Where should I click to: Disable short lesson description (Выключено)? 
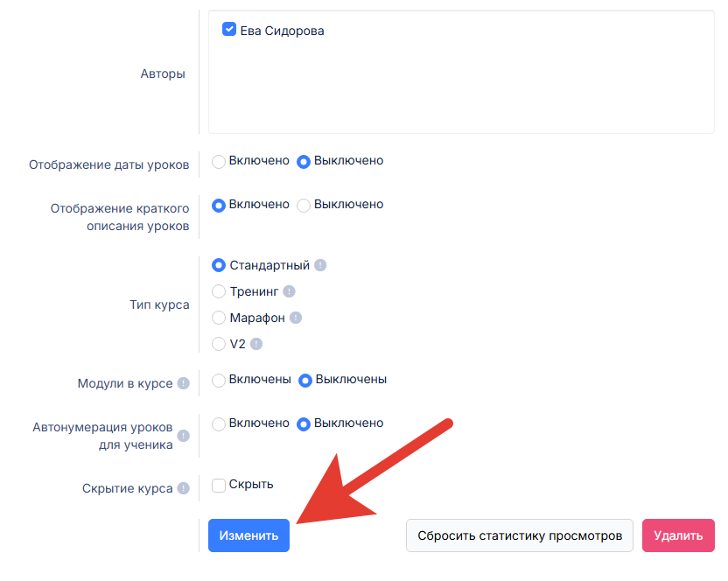pyautogui.click(x=304, y=205)
